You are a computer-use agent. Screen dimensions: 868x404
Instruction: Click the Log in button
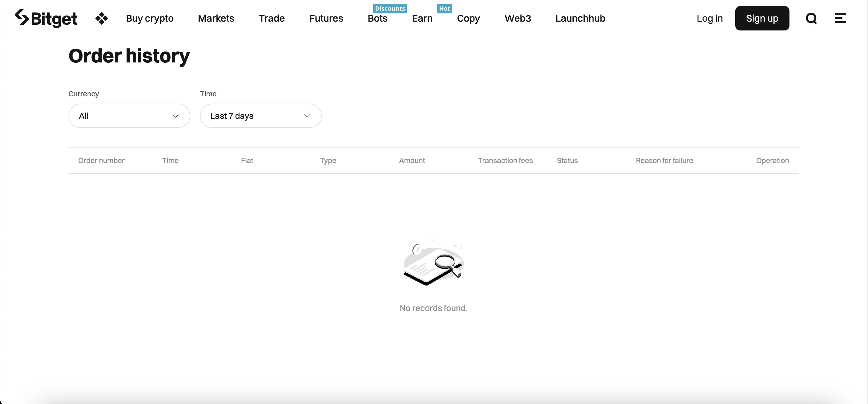(710, 18)
